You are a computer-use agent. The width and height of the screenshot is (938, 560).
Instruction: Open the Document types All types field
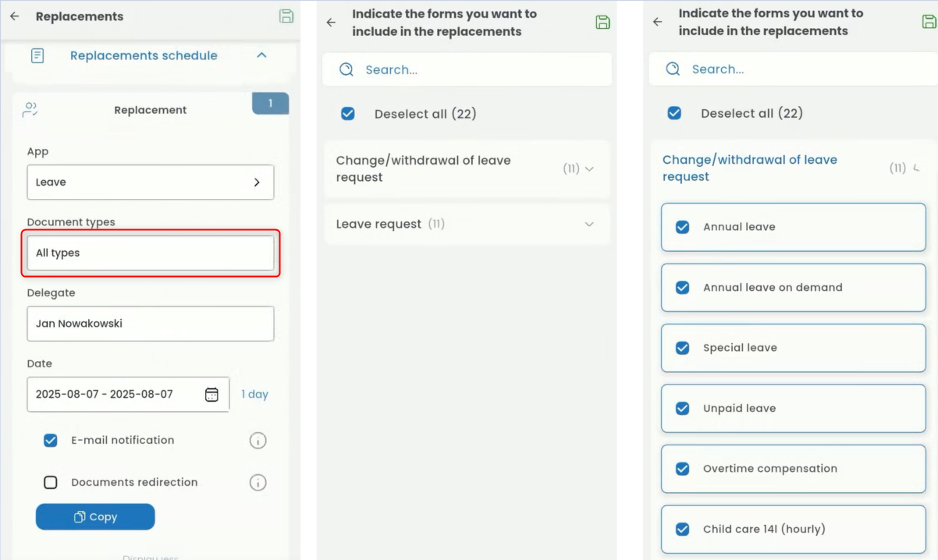click(x=150, y=253)
